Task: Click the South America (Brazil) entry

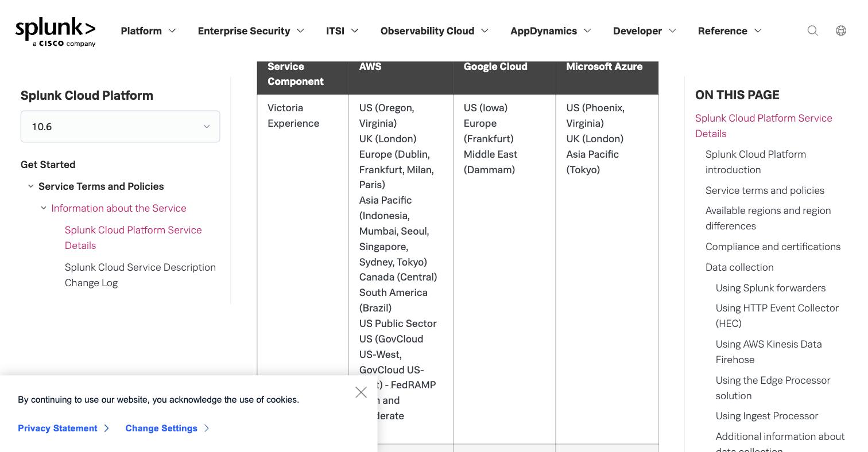Action: coord(393,300)
